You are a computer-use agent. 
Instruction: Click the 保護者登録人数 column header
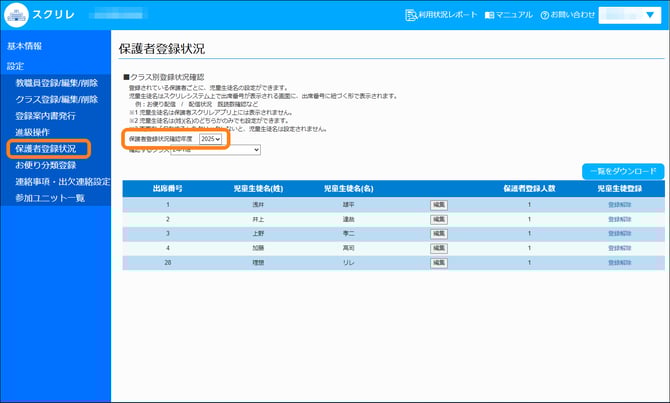[x=529, y=188]
